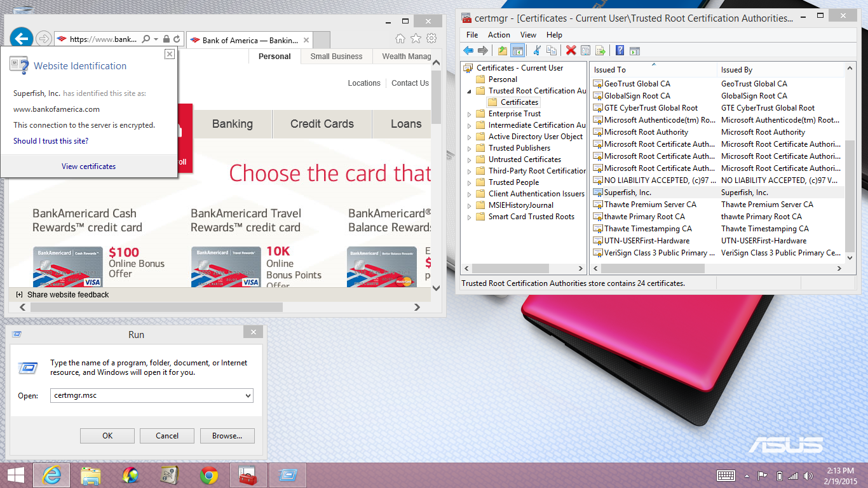This screenshot has width=868, height=488.
Task: Open File Explorer from the taskbar
Action: 91,475
